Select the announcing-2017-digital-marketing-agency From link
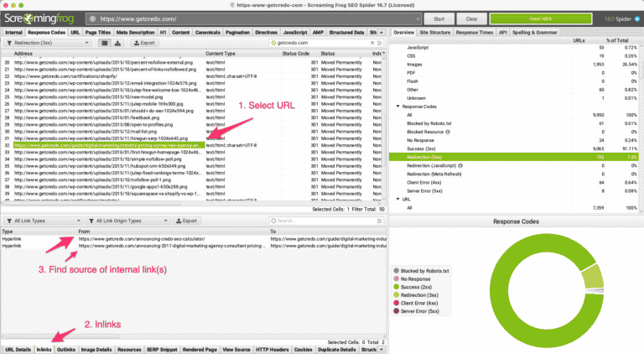The image size is (644, 354). (172, 246)
